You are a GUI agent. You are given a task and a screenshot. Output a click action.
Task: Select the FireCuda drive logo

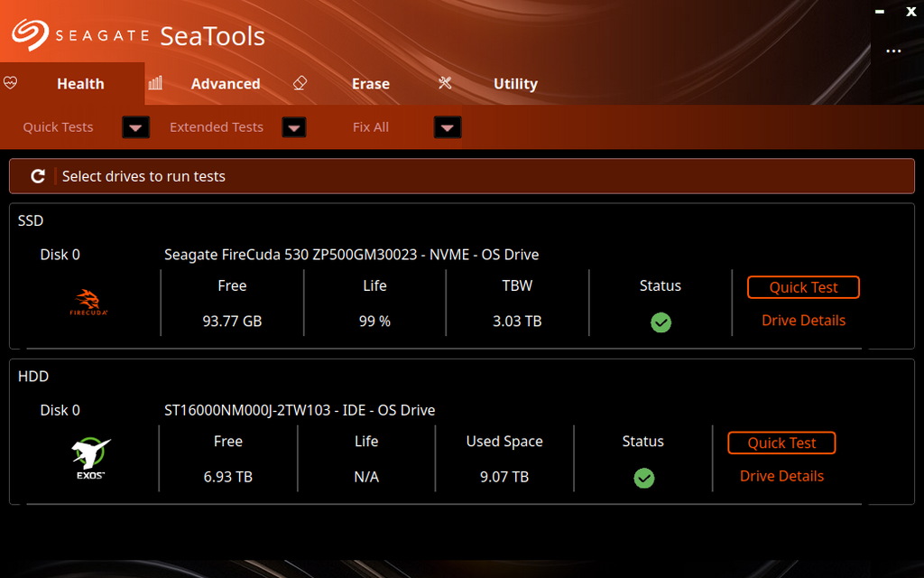(88, 303)
